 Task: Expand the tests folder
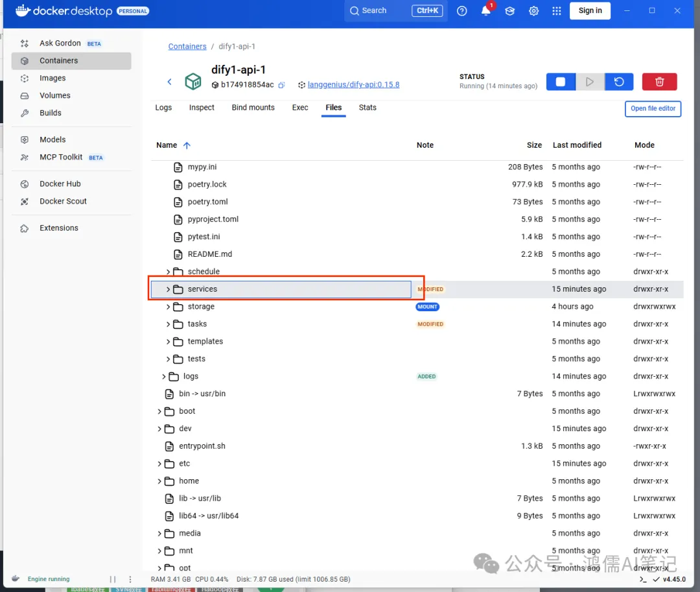(x=168, y=359)
